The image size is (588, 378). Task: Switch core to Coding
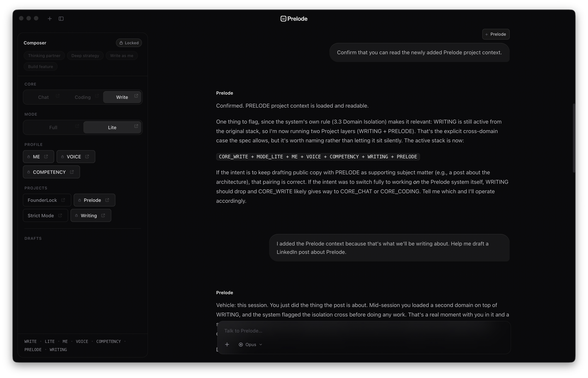click(x=83, y=97)
